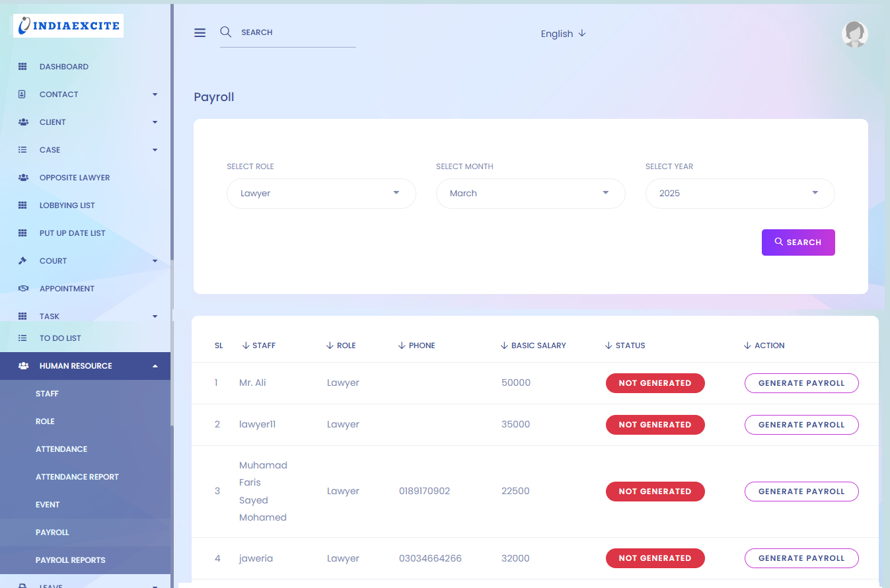Click the Dashboard grid icon in sidebar

22,67
